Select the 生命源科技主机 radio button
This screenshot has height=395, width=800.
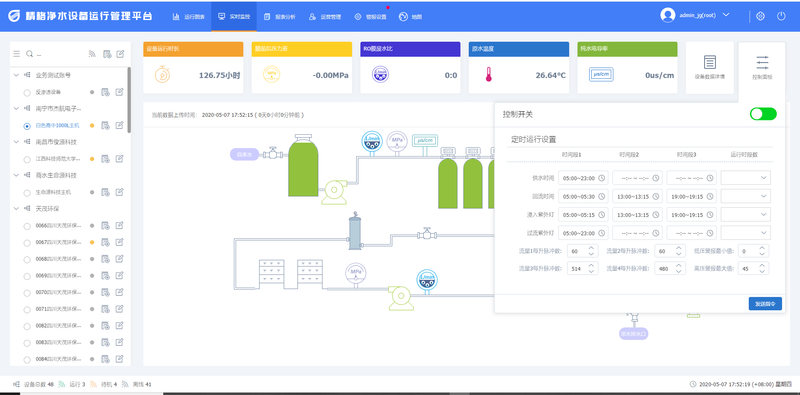point(27,192)
